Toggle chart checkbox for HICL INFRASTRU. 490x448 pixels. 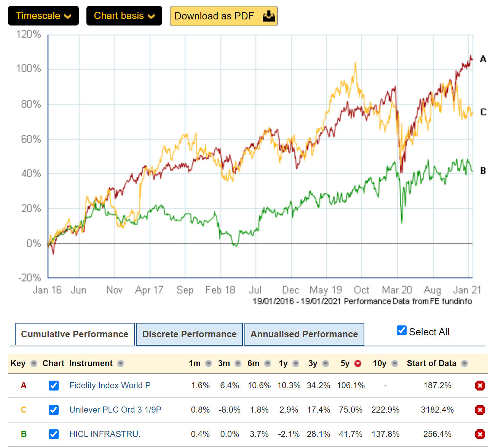tap(54, 434)
